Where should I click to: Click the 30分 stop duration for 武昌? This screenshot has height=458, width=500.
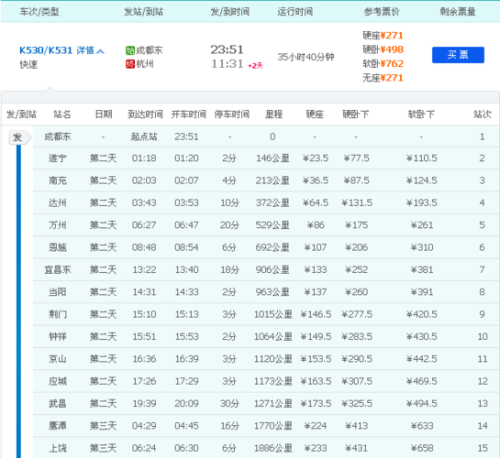pos(230,404)
